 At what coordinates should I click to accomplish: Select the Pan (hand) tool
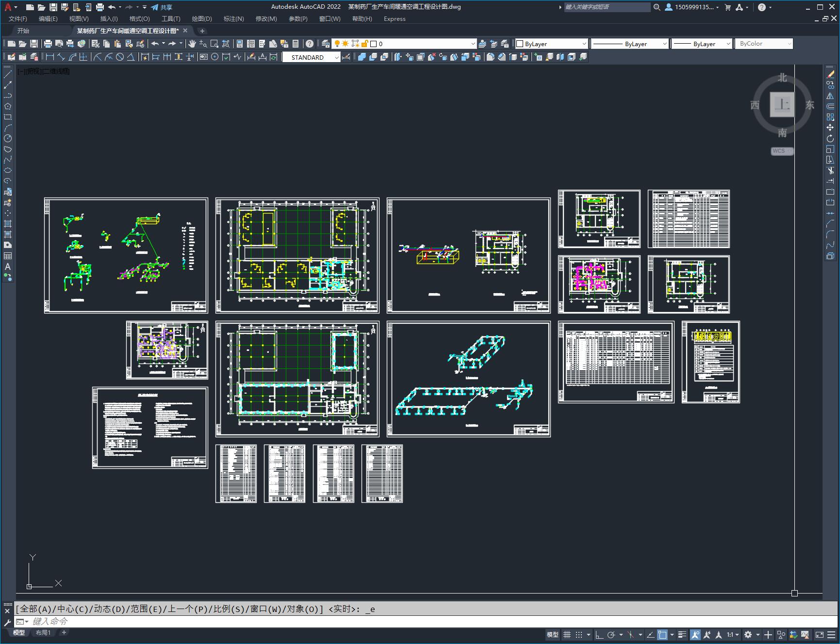(x=192, y=44)
